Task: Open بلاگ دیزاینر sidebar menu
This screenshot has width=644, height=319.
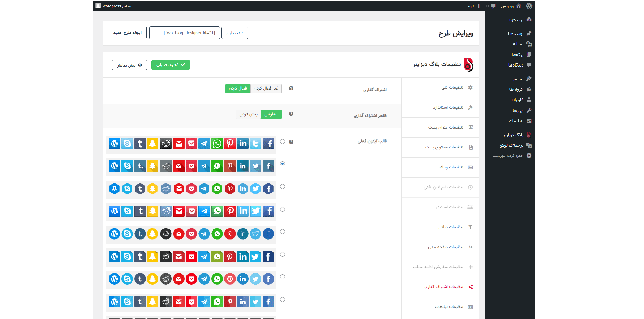Action: click(x=510, y=135)
